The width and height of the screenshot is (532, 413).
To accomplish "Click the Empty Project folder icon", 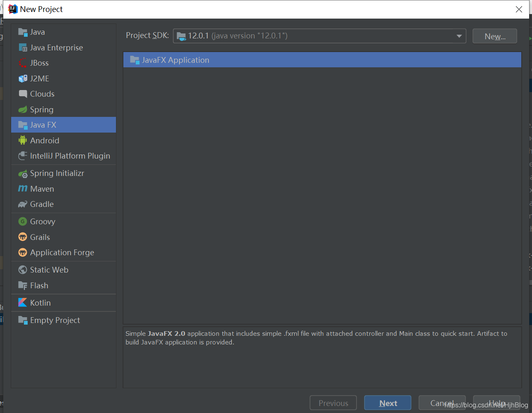I will pos(23,320).
